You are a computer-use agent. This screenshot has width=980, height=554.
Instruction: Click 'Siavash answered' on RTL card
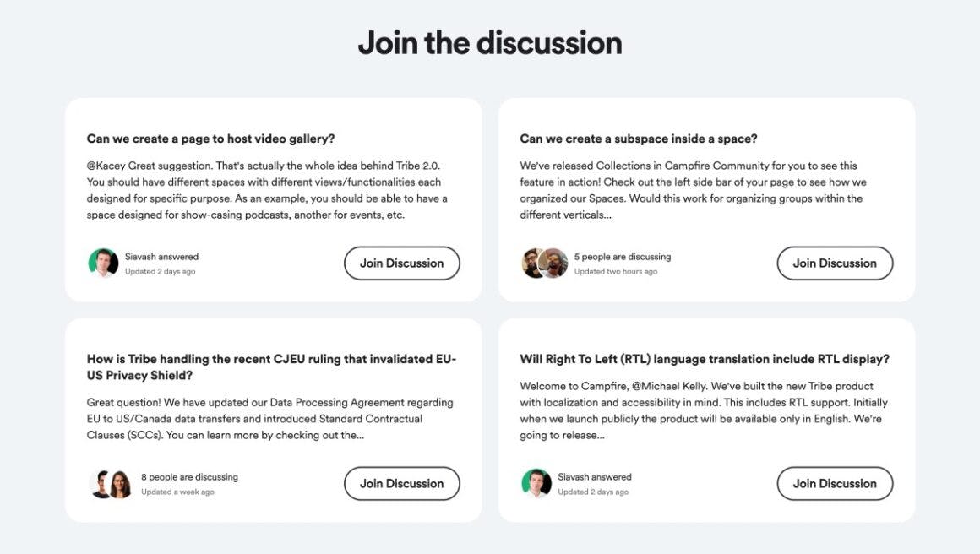(x=594, y=477)
